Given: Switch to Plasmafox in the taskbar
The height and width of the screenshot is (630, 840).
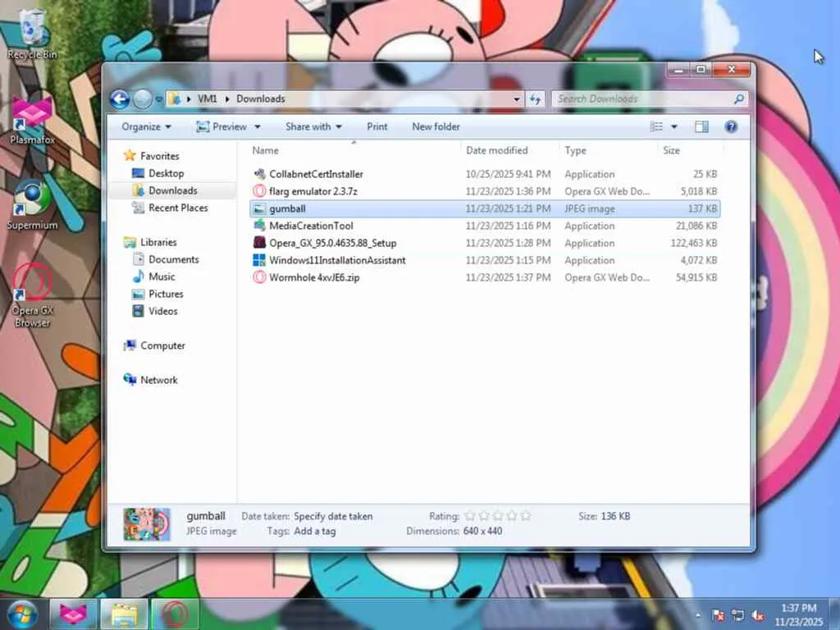Looking at the screenshot, I should tap(73, 614).
